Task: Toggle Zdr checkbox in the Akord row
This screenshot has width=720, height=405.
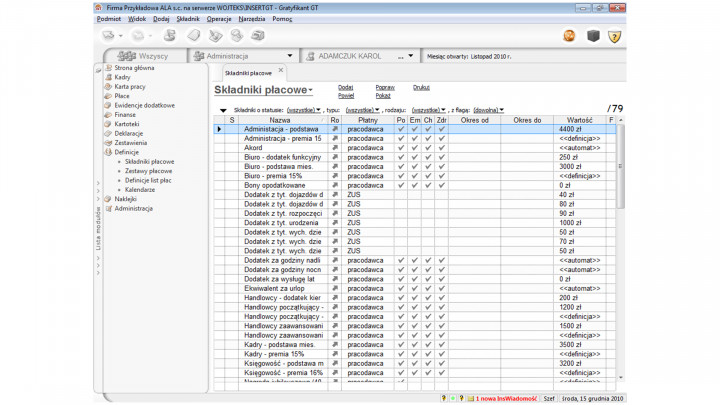Action: point(441,148)
